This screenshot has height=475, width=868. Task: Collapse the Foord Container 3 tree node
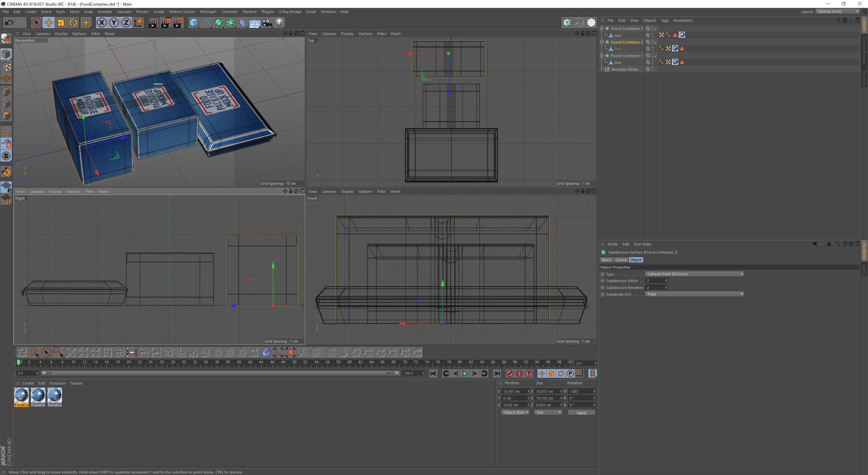(602, 28)
